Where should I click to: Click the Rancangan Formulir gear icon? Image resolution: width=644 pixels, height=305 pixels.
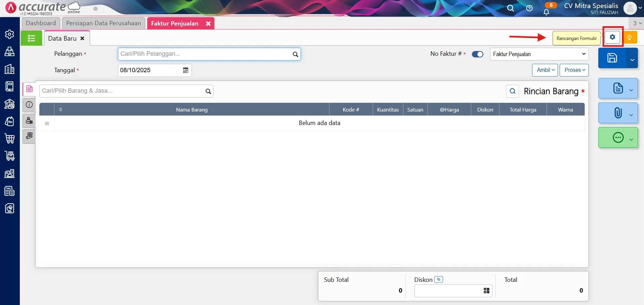click(x=612, y=37)
